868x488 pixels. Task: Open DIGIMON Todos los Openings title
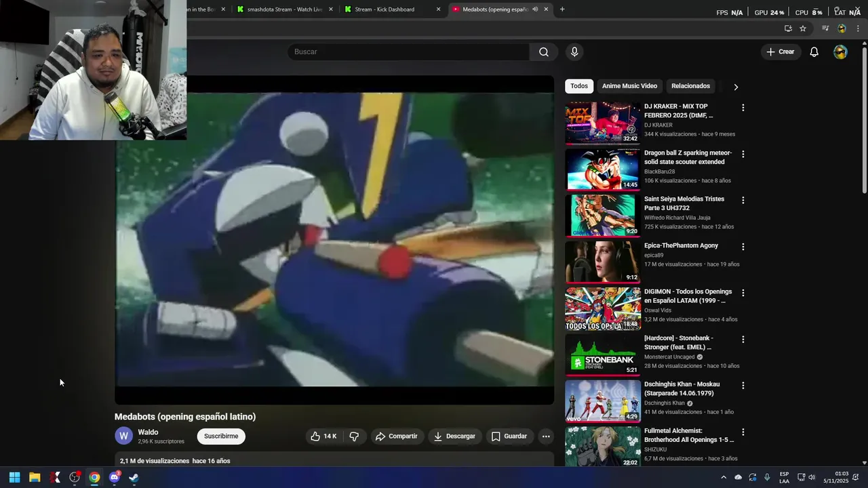(688, 296)
